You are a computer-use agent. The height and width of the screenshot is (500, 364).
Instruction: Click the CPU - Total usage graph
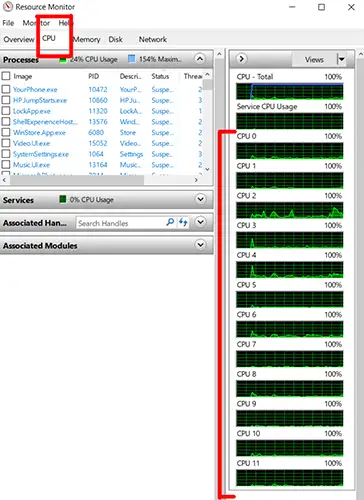click(289, 91)
